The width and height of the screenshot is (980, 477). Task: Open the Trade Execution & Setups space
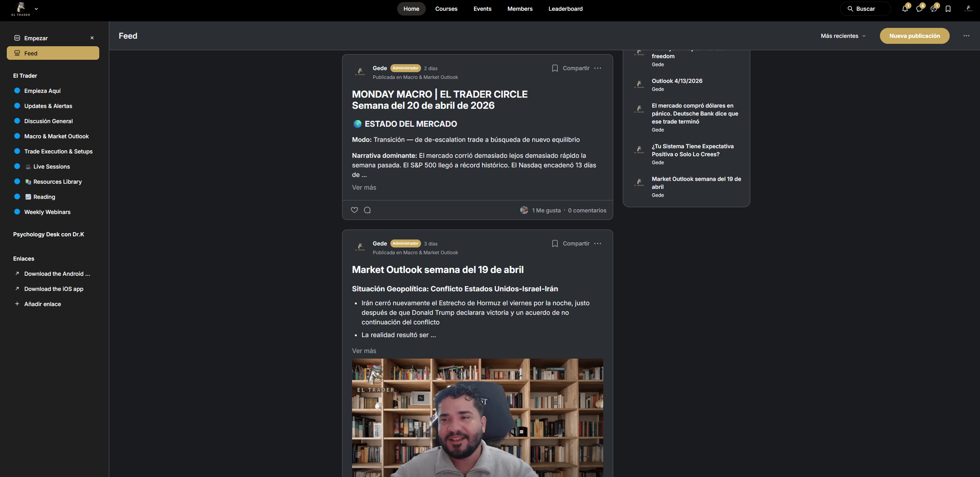pos(58,151)
